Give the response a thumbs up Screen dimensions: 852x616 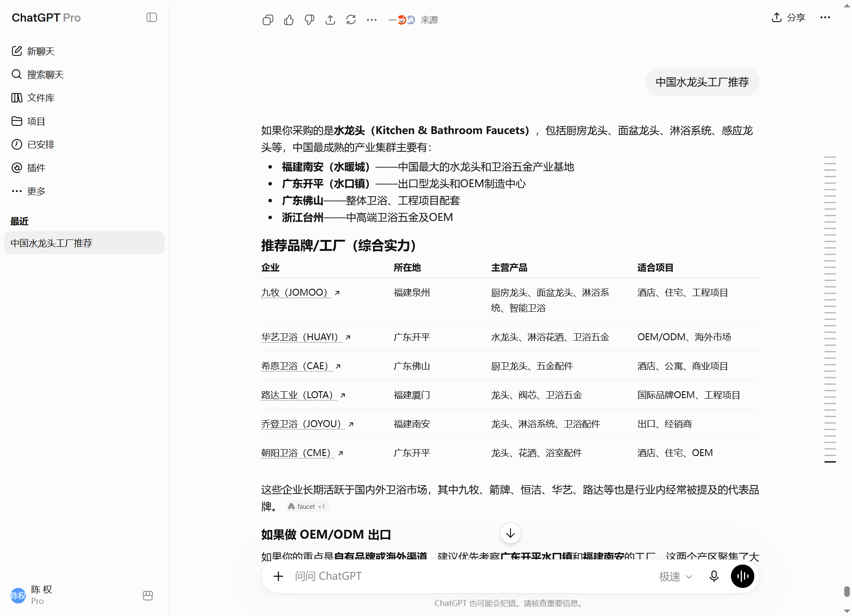[x=289, y=20]
